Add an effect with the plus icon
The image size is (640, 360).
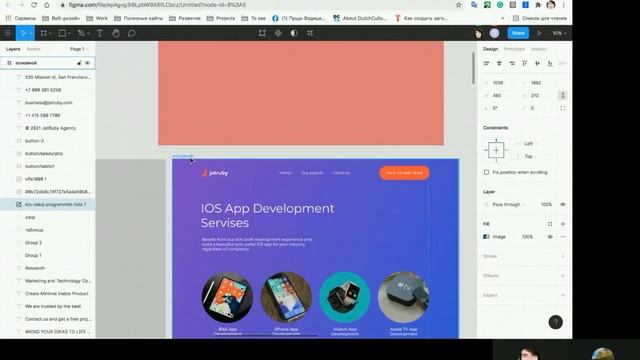(563, 276)
